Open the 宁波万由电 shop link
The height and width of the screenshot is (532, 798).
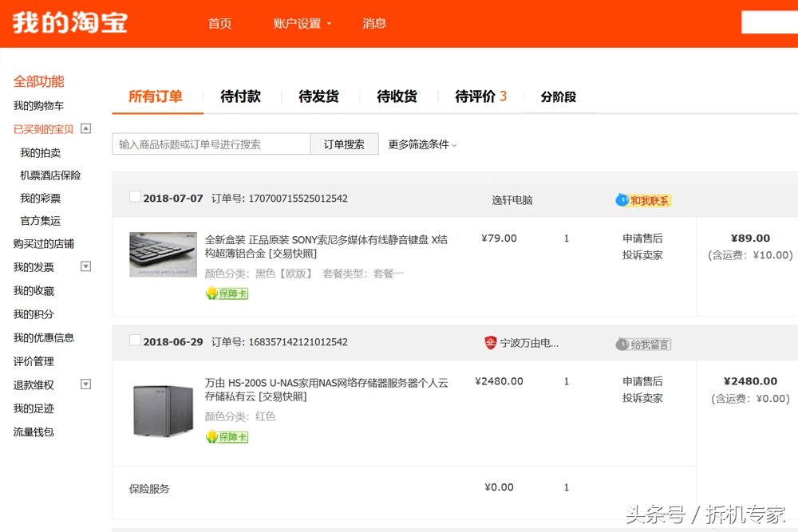point(529,343)
